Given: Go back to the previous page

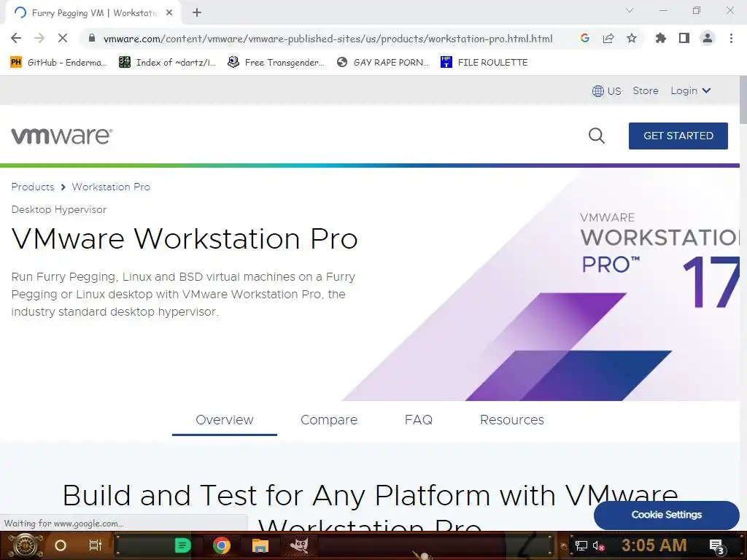Looking at the screenshot, I should 16,38.
